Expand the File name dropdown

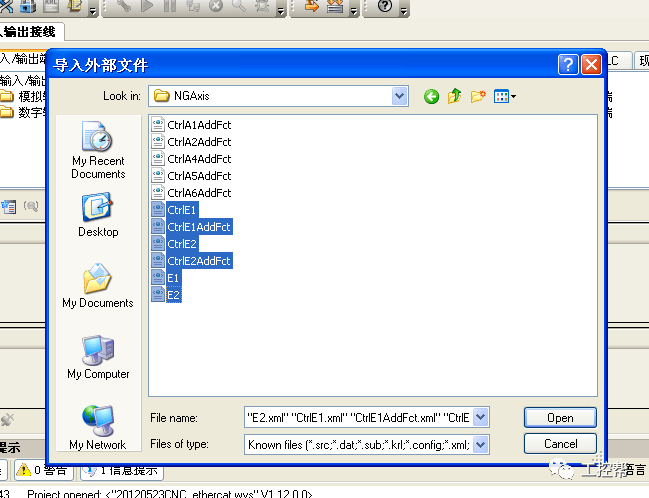pyautogui.click(x=480, y=417)
